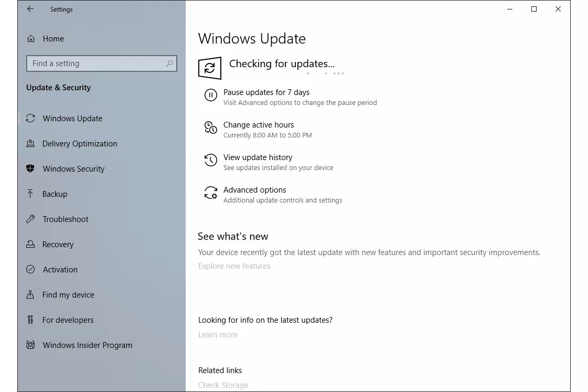Click 'Currently 8:00 AM to 5:00 PM' text
Viewport: 588px width, 392px height.
[x=268, y=135]
